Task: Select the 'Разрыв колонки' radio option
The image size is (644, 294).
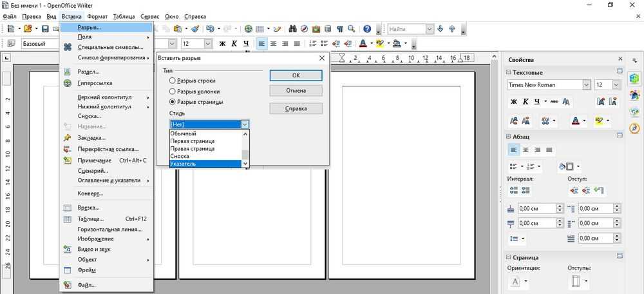Action: (173, 91)
